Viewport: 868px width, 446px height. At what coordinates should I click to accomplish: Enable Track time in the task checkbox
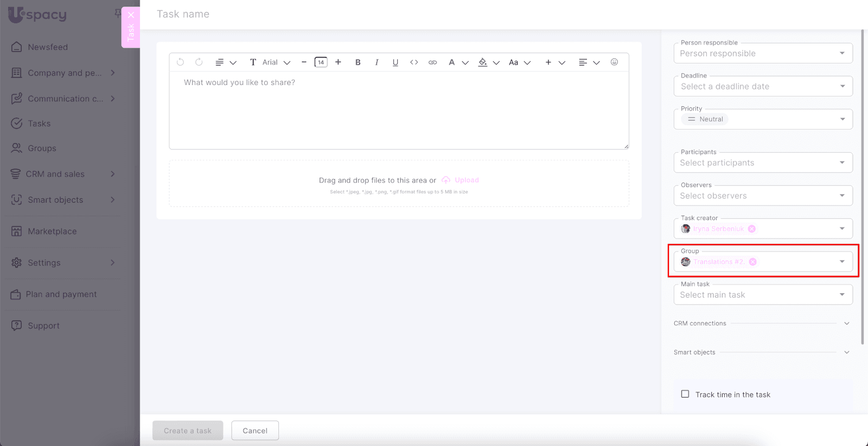685,394
